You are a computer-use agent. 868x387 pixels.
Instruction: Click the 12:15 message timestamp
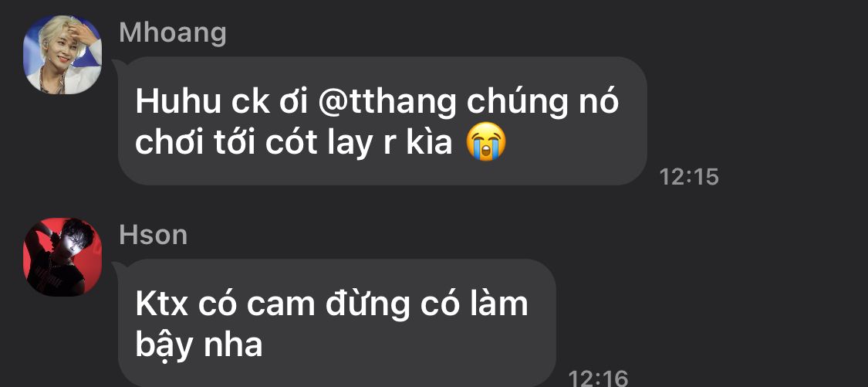point(689,178)
